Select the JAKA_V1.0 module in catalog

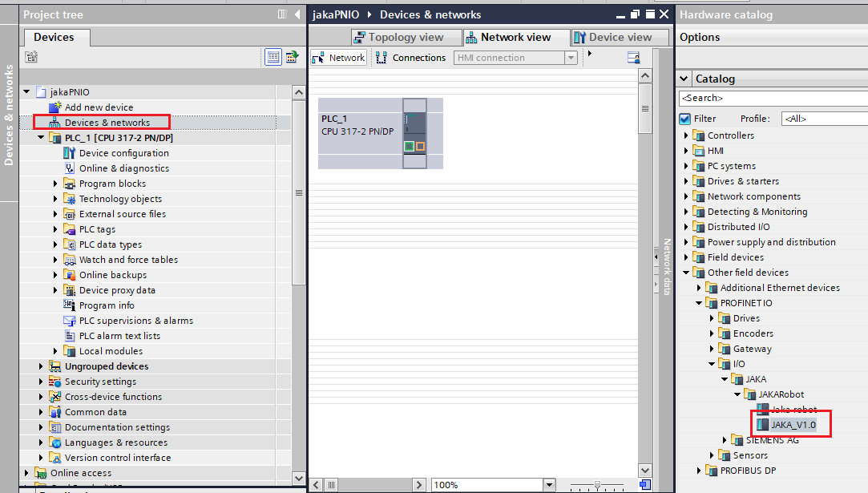click(793, 424)
